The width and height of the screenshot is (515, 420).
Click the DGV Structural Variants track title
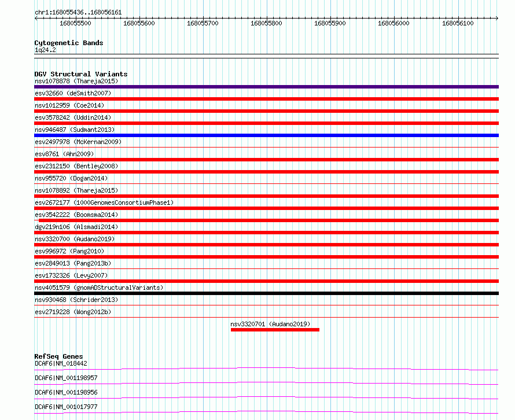pos(81,74)
